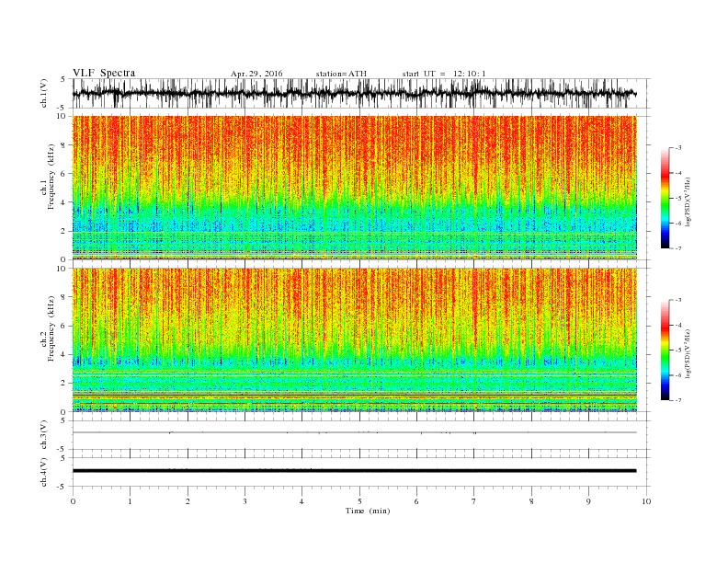Image resolution: width=728 pixels, height=563 pixels.
Task: Click time axis tick label "5"
Action: (359, 501)
